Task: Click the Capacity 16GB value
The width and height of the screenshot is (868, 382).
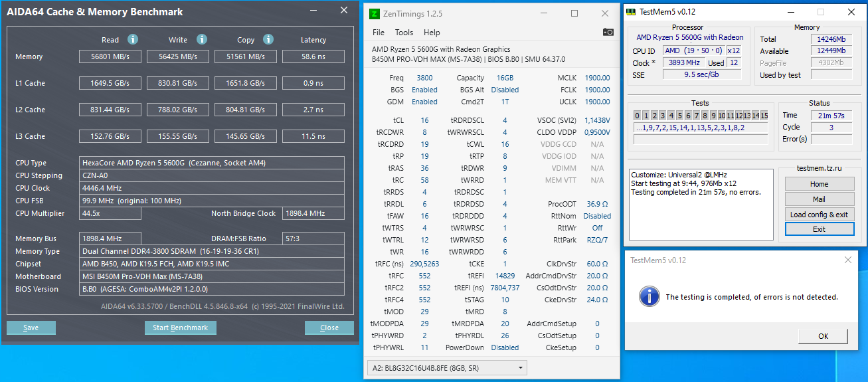Action: [x=504, y=78]
